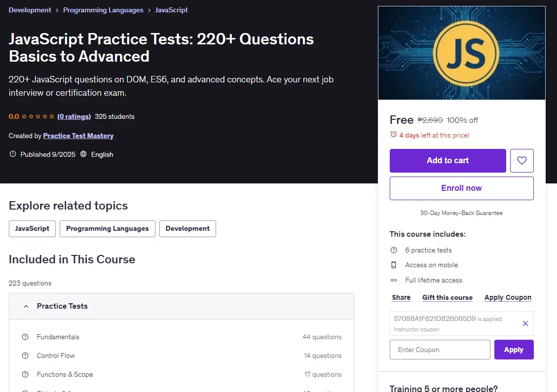The width and height of the screenshot is (557, 392).
Task: Click the globe icon beside English
Action: pos(83,154)
